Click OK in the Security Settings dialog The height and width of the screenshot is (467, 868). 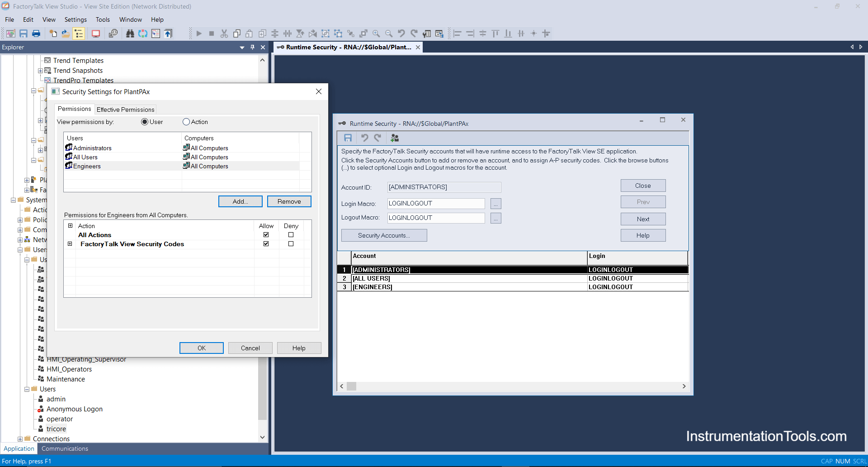coord(202,348)
